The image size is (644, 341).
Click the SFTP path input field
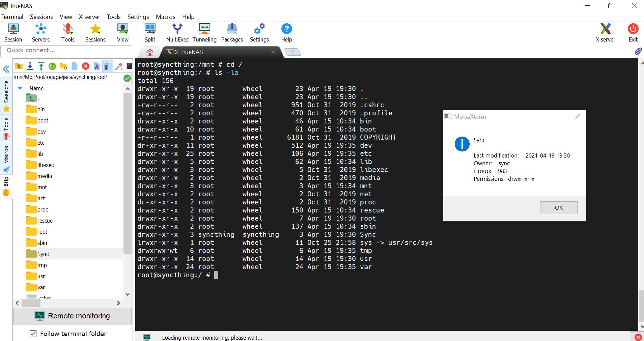pos(68,78)
